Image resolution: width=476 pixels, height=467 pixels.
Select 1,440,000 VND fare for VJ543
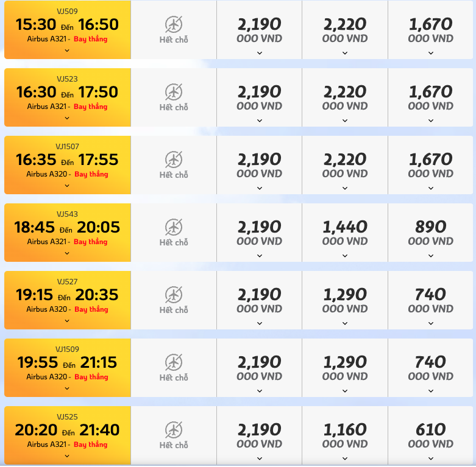point(345,233)
